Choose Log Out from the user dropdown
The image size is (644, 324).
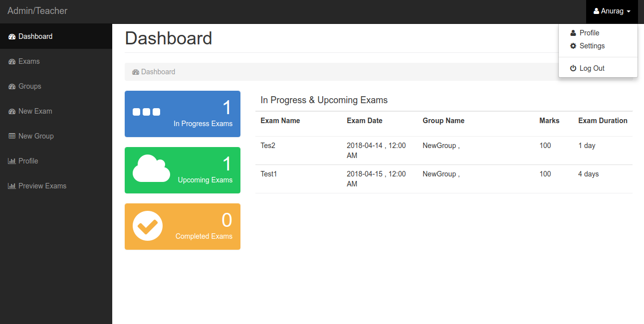coord(598,68)
